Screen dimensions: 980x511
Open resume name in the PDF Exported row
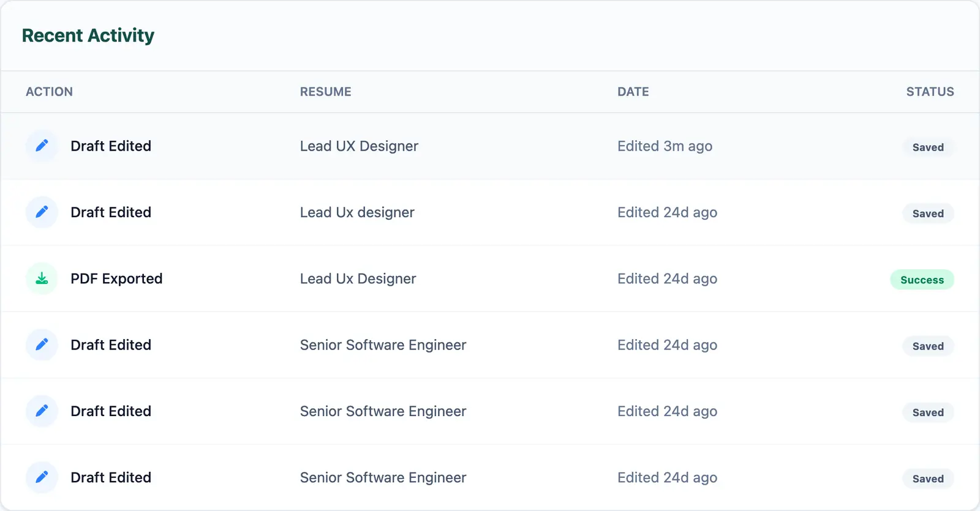click(358, 278)
